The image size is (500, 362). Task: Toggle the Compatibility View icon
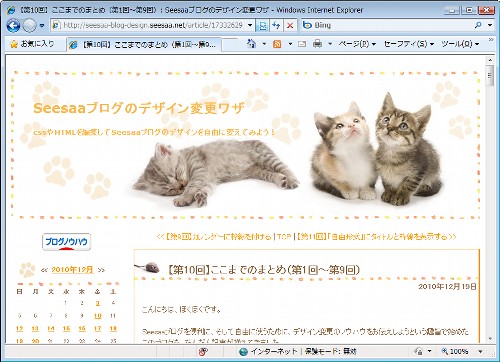(262, 25)
